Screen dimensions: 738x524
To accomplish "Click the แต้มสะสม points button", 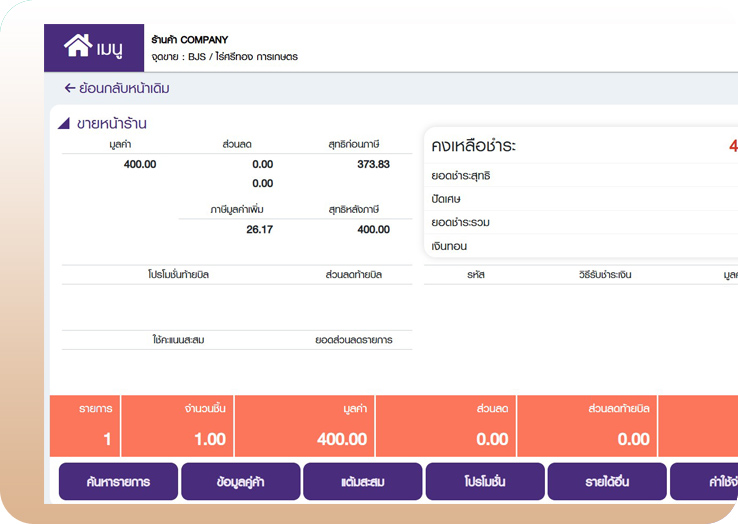I will [x=362, y=482].
